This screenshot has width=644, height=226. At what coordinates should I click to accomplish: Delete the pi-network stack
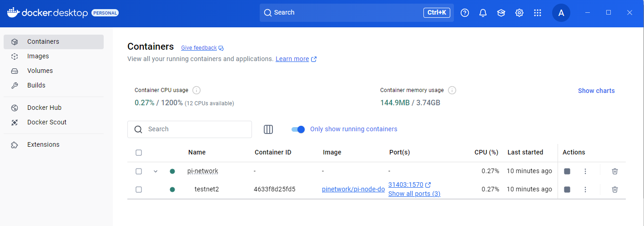[615, 171]
